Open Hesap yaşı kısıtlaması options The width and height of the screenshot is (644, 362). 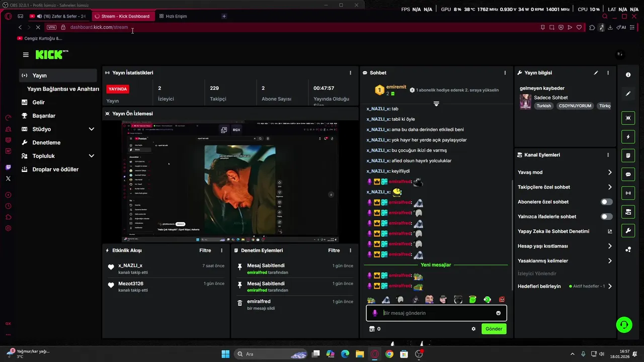(x=565, y=246)
